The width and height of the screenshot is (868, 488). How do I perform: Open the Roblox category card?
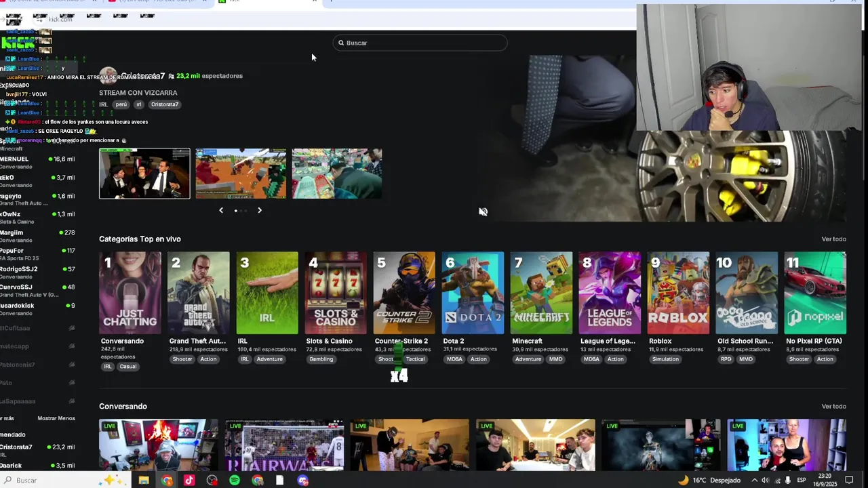pyautogui.click(x=678, y=293)
